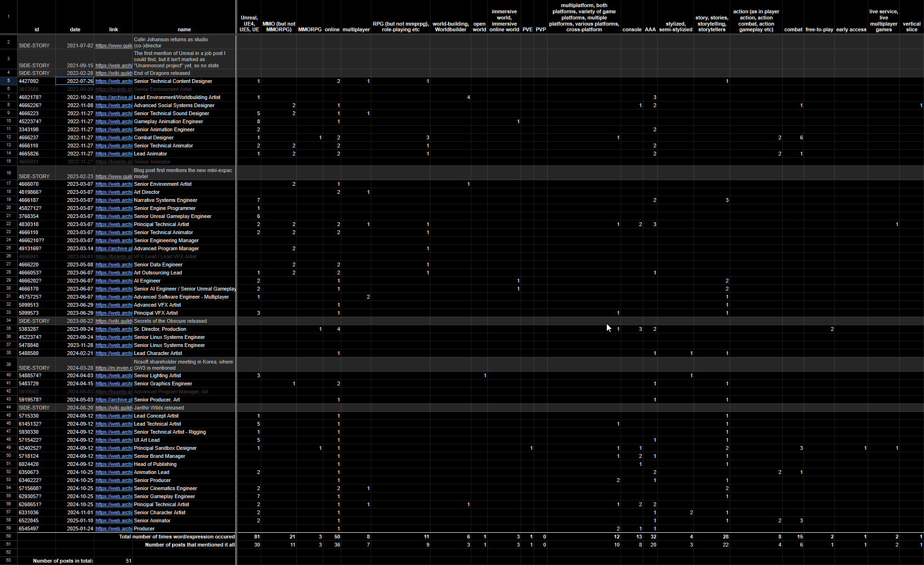The height and width of the screenshot is (565, 924).
Task: Select the date cell 2024-02-21
Action: 75,353
